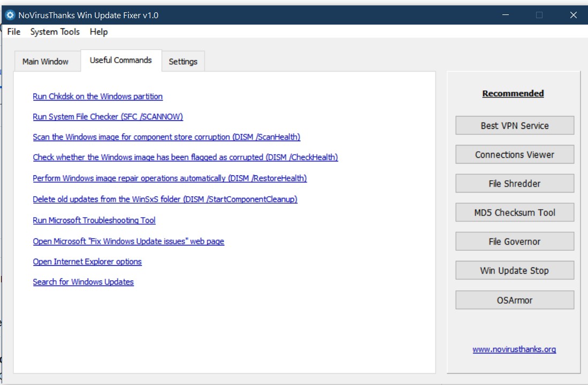Viewport: 588px width, 385px height.
Task: Open Internet Explorer options link
Action: [x=87, y=261]
